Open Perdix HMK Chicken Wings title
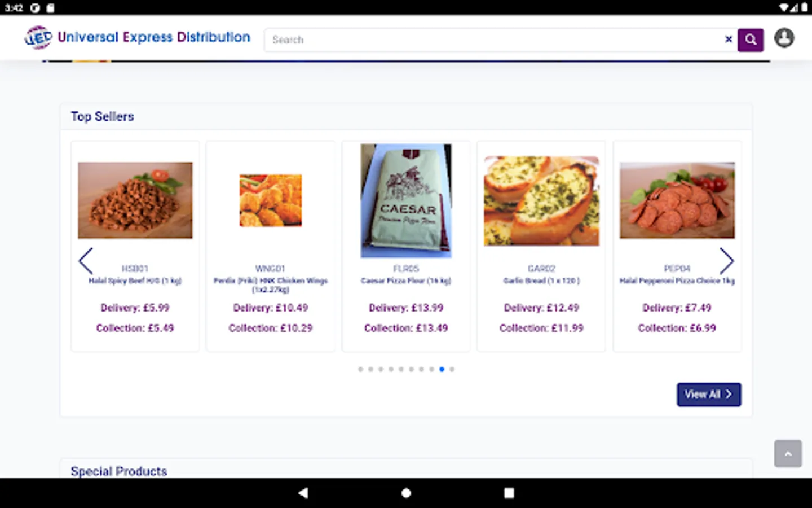This screenshot has width=812, height=508. pyautogui.click(x=271, y=285)
